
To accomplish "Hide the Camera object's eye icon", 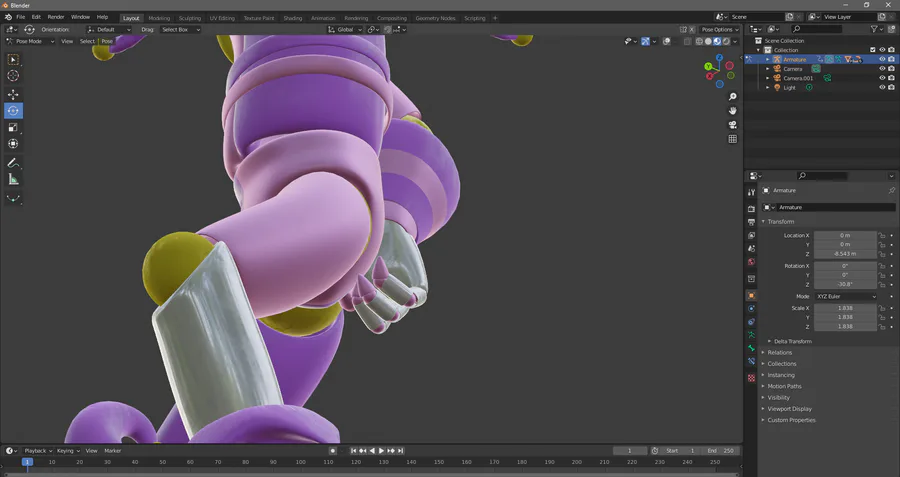I will tap(882, 69).
